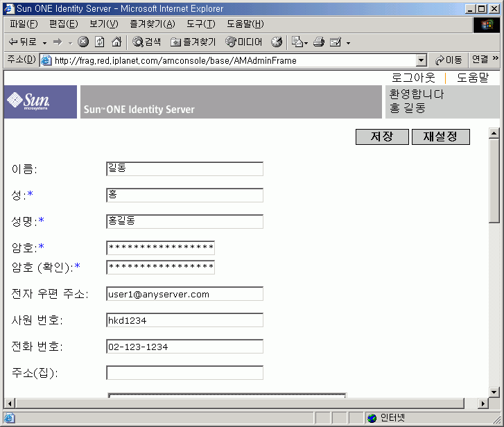The height and width of the screenshot is (427, 504).
Task: Click the email field with user1@anyserver.com
Action: tap(184, 294)
